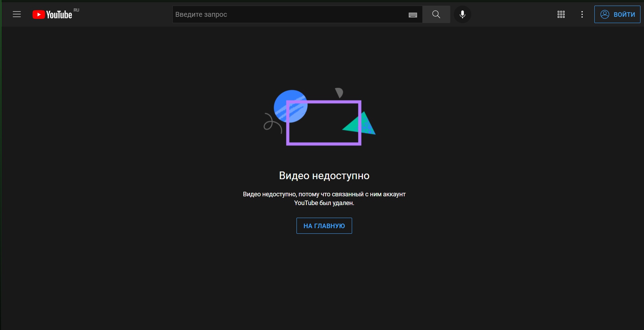Click the RU country code label
Image resolution: width=644 pixels, height=330 pixels.
[76, 10]
